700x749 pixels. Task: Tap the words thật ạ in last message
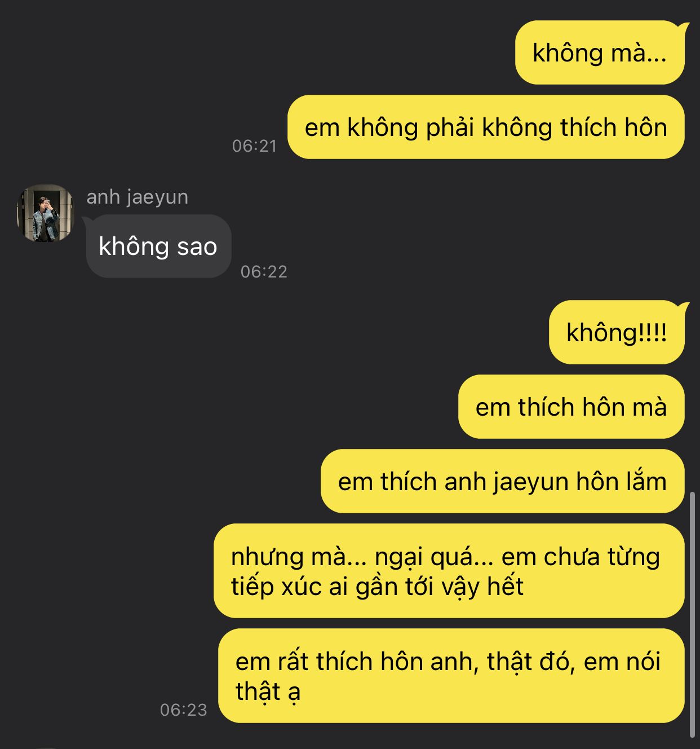pos(268,691)
